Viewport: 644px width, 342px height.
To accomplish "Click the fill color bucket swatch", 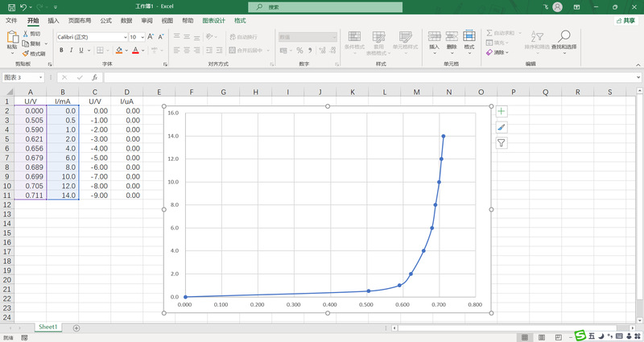I will 119,50.
